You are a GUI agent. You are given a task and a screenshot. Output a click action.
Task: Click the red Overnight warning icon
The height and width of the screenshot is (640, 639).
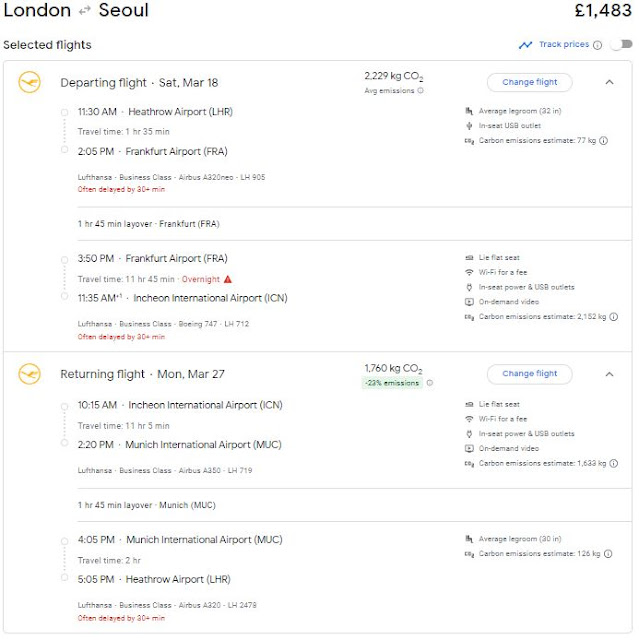[x=228, y=279]
